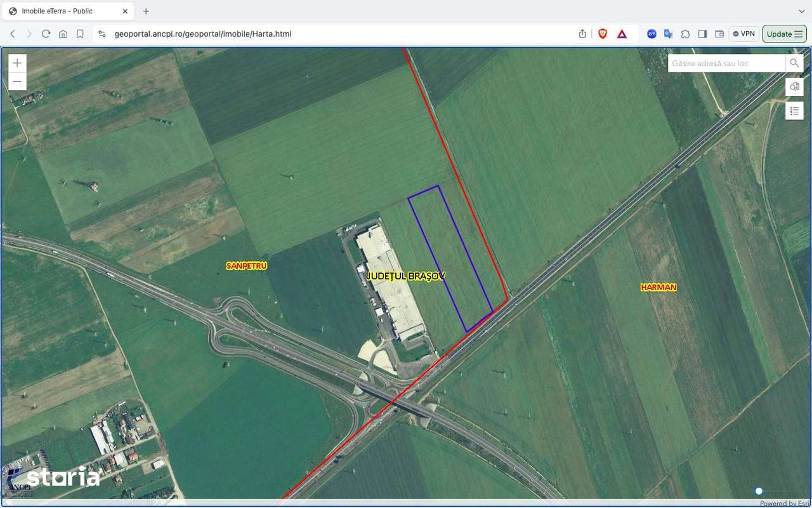Screen dimensions: 812x508
Task: Click the Brave Rewards triangle icon
Action: tap(621, 34)
